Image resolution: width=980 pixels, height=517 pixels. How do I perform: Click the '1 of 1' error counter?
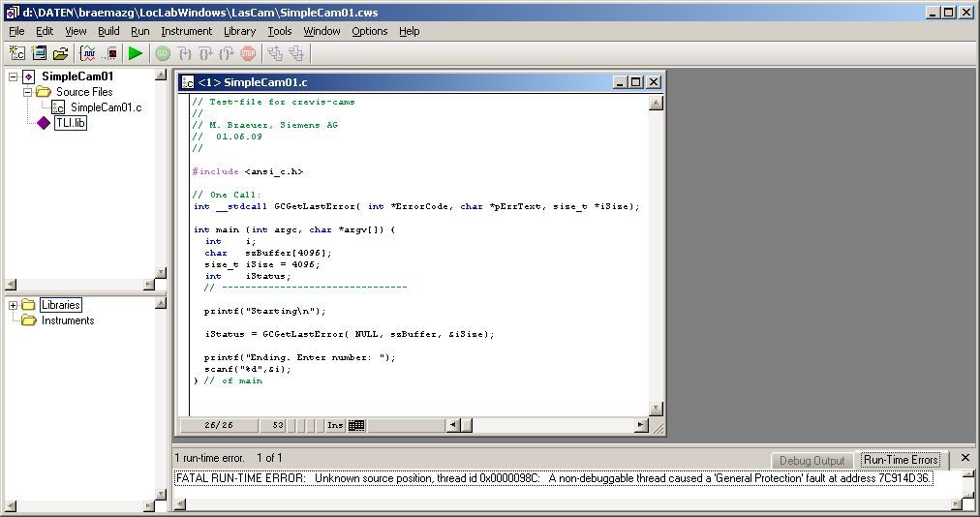point(269,458)
